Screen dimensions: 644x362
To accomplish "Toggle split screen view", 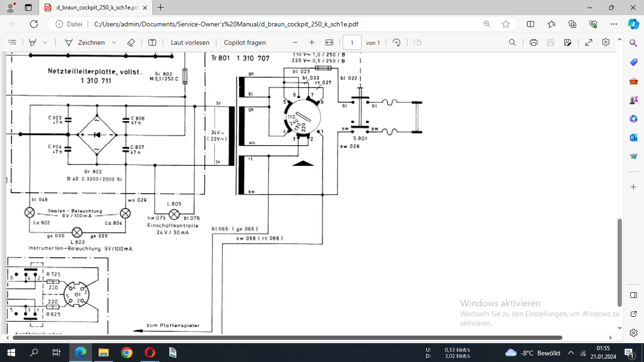I will tap(530, 24).
